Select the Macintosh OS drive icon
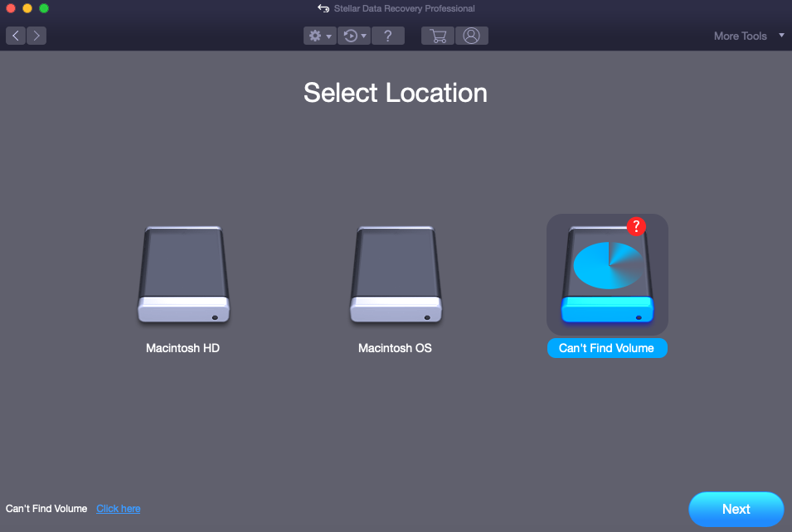This screenshot has width=792, height=532. (x=396, y=274)
